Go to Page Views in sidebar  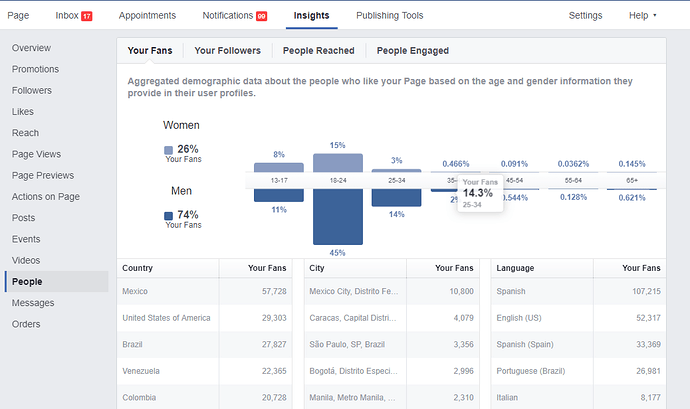(x=36, y=154)
